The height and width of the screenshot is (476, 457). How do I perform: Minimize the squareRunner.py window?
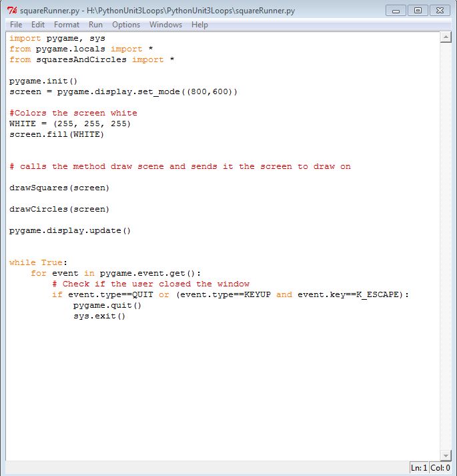(396, 11)
